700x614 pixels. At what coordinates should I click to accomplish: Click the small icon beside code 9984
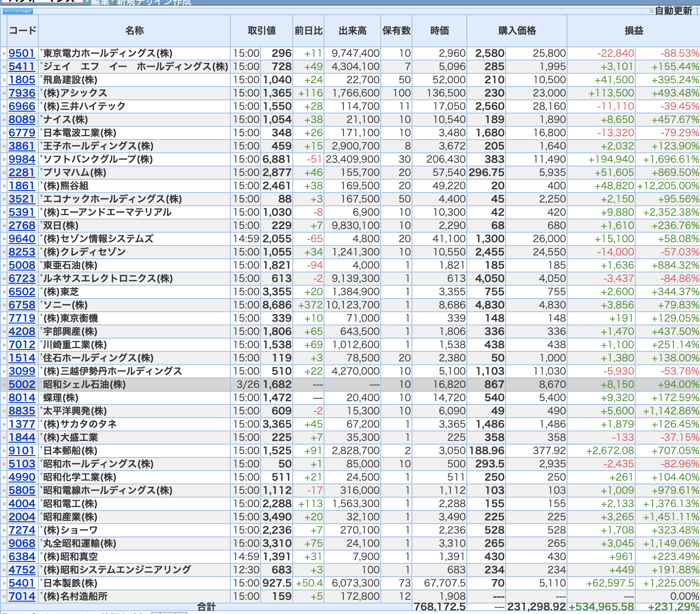coord(4,159)
